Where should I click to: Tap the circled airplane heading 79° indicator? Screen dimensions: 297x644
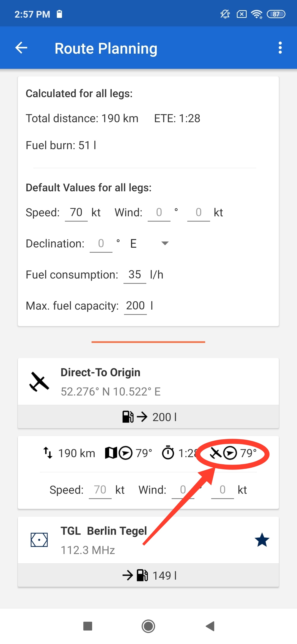(233, 453)
